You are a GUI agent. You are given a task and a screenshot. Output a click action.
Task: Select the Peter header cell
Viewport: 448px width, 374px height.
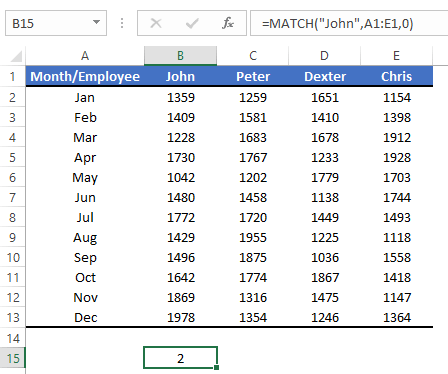(x=253, y=76)
